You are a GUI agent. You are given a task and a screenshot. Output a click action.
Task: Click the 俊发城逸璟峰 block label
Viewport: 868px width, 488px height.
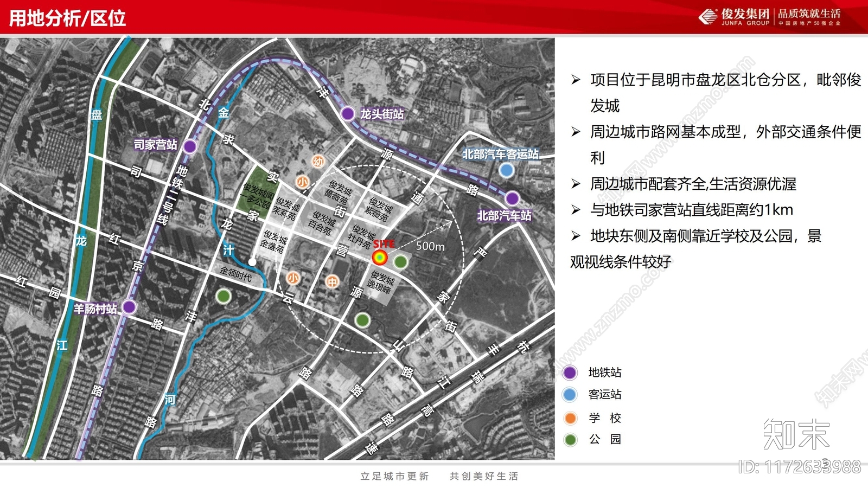click(381, 282)
